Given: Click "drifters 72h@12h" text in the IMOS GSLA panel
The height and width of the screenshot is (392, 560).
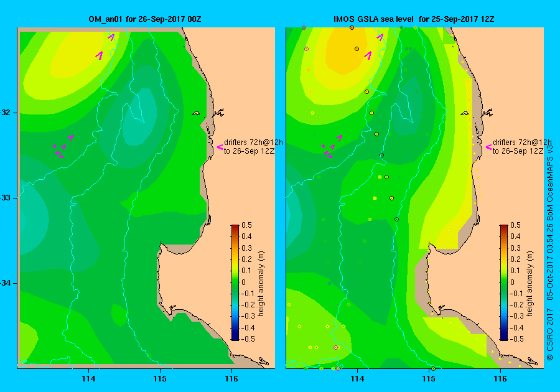Looking at the screenshot, I should [x=522, y=142].
